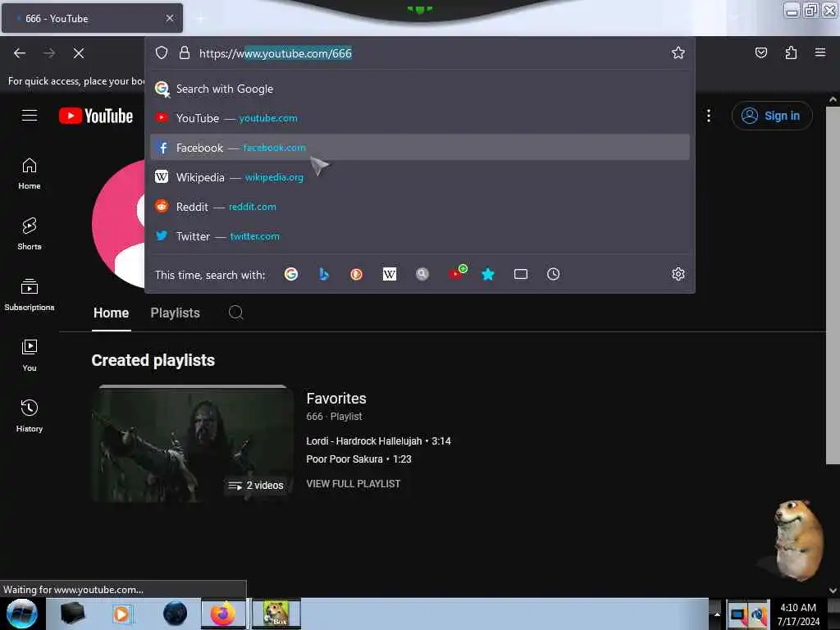Screen dimensions: 840x630
Task: Toggle the YouTube guide hamburger menu
Action: coord(30,115)
